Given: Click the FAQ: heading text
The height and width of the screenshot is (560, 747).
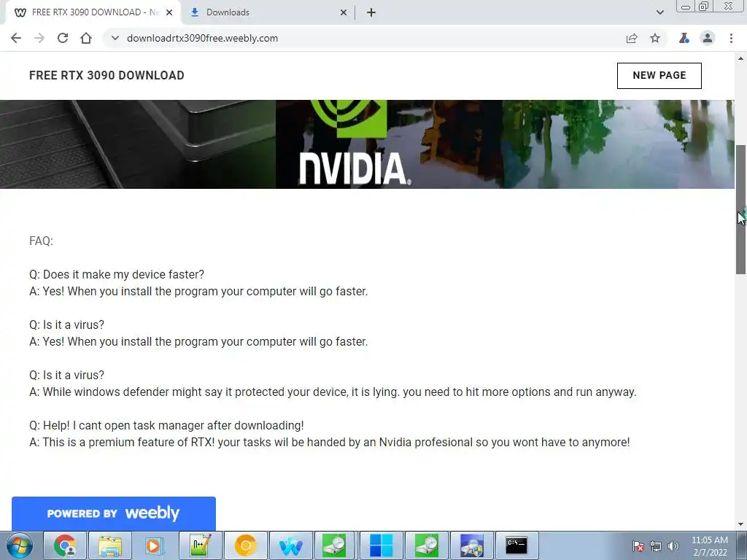Looking at the screenshot, I should (41, 241).
